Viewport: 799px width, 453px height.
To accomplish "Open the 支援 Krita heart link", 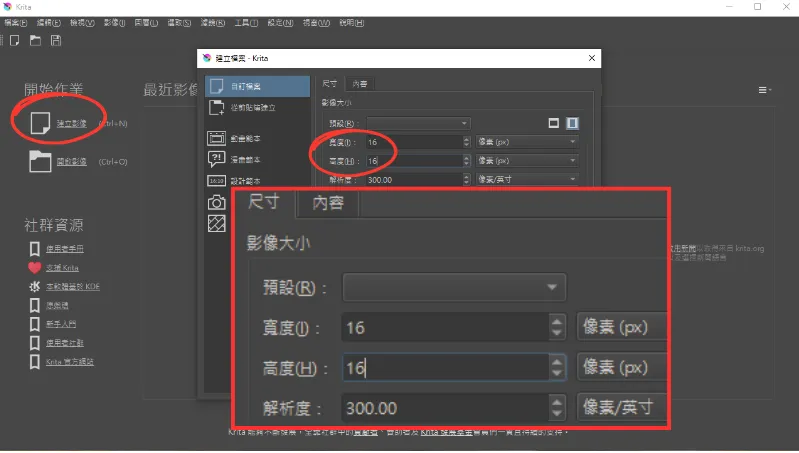I will (62, 268).
